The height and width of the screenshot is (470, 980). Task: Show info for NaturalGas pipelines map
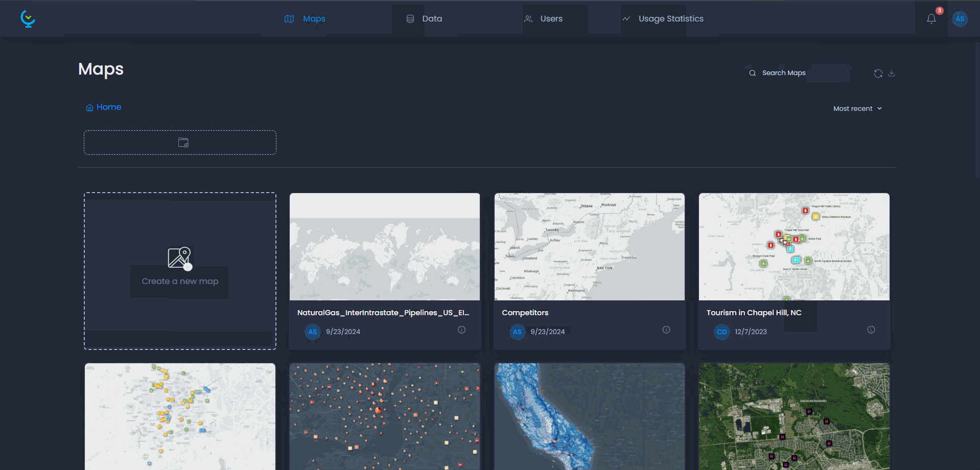coord(462,330)
